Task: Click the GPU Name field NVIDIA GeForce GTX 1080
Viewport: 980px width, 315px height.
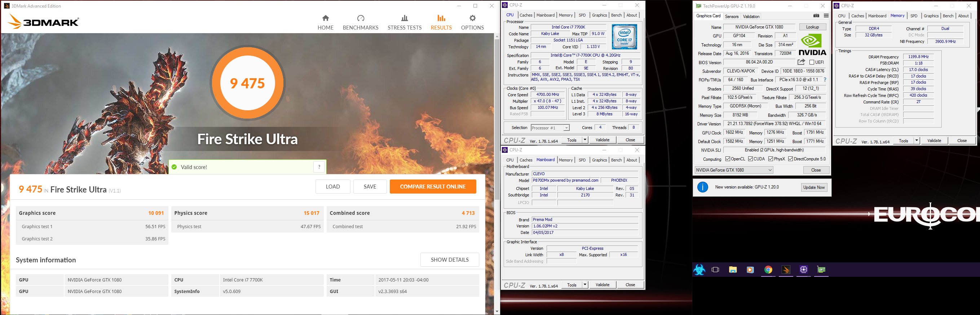Action: coord(759,27)
